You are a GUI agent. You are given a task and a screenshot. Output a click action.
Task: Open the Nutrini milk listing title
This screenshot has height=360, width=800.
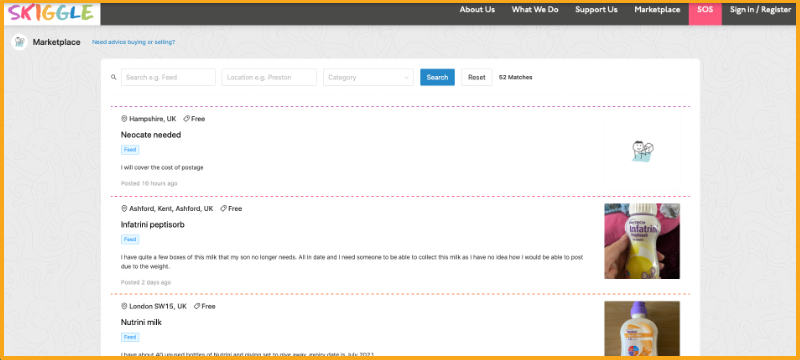(141, 322)
